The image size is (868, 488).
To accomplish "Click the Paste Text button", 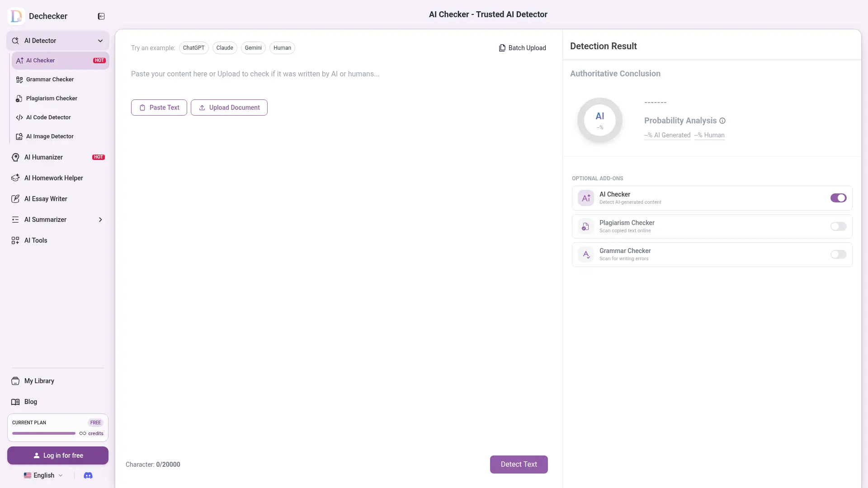I will coord(159,108).
